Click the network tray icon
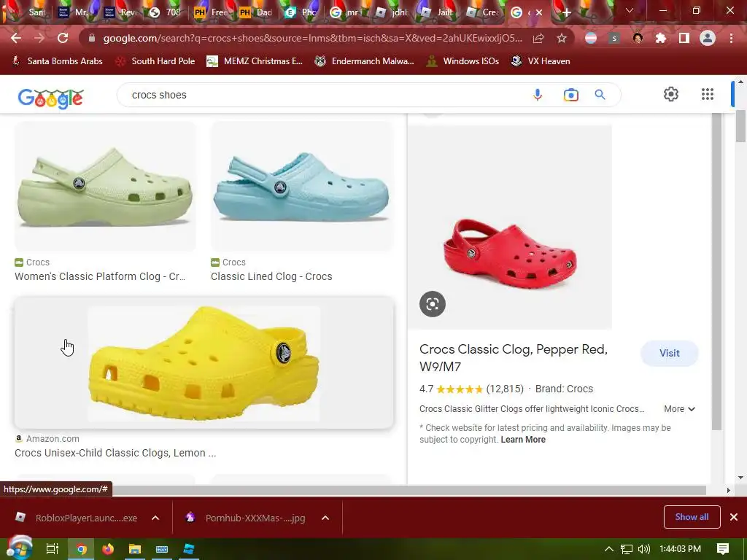 (627, 549)
